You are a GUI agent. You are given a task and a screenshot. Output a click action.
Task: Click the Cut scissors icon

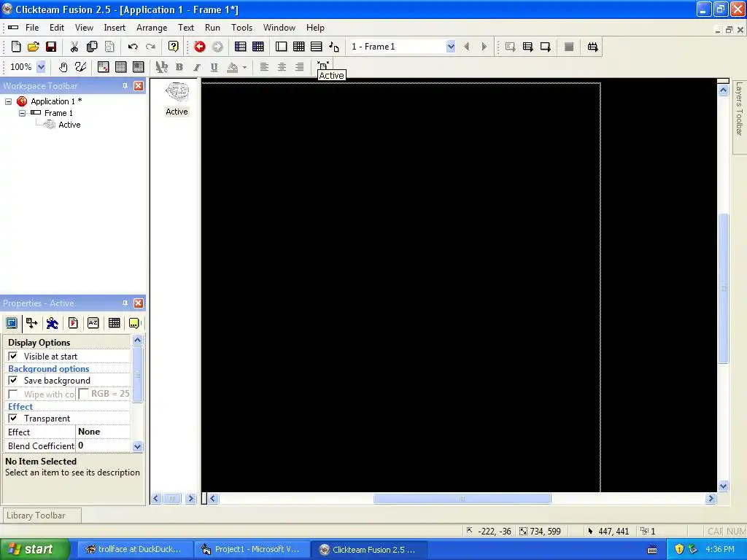pyautogui.click(x=74, y=47)
